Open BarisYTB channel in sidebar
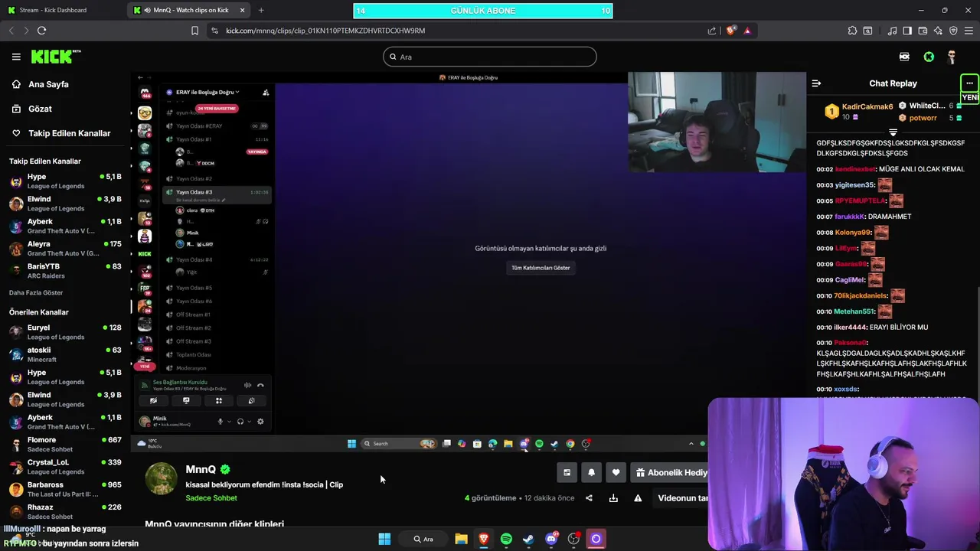Viewport: 980px width, 551px height. click(65, 271)
